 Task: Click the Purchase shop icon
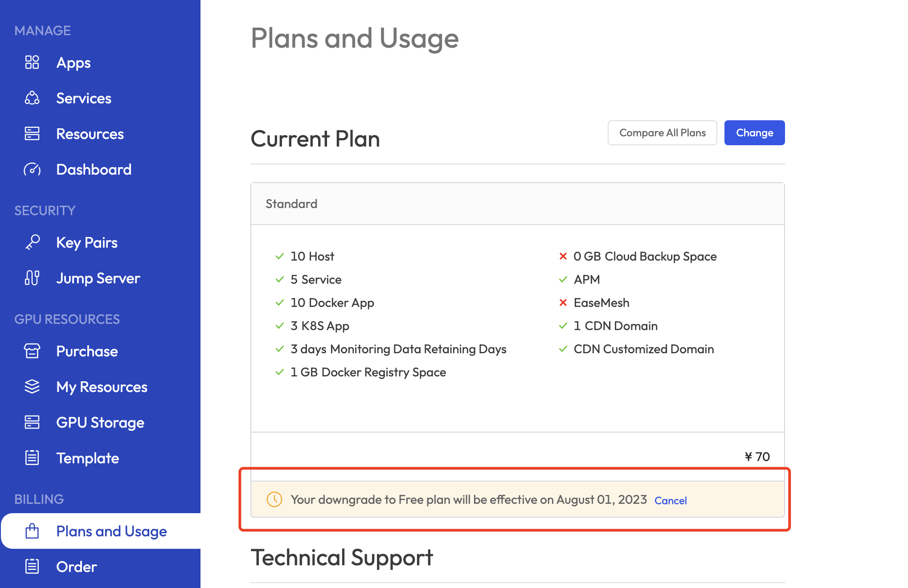tap(32, 351)
